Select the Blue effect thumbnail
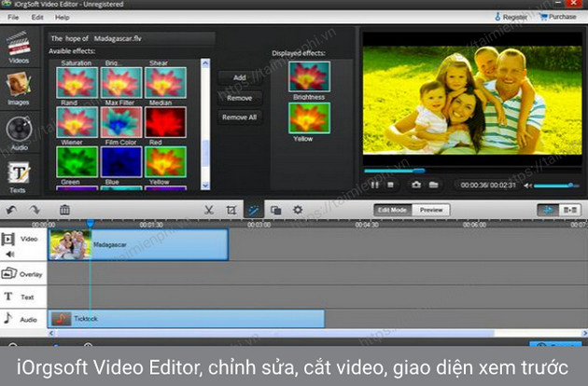Screen dimensions: 588x386 121,162
